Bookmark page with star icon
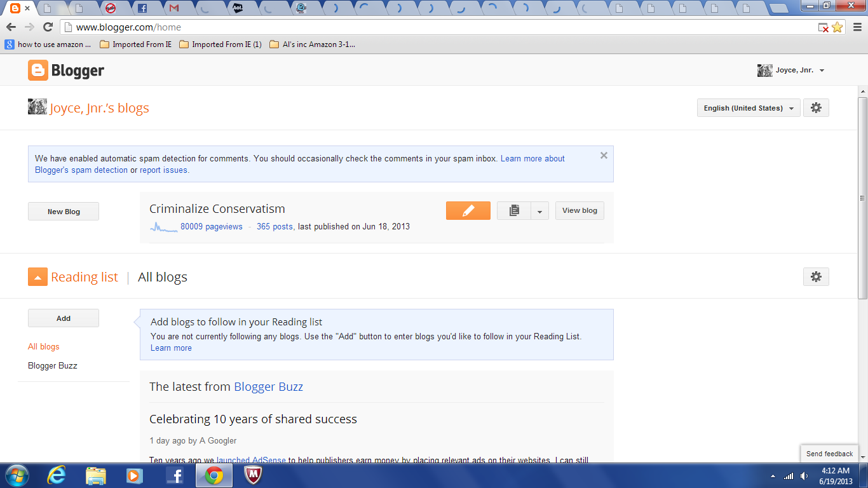The image size is (868, 488). (x=837, y=27)
